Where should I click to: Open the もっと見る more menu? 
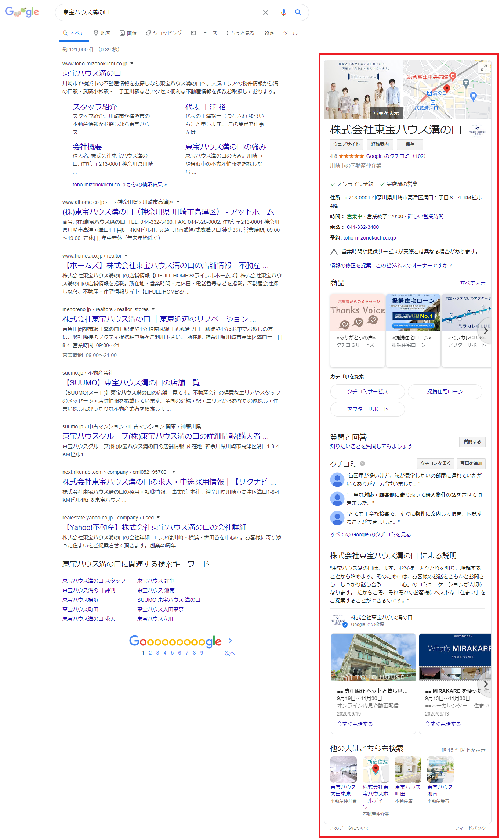click(240, 33)
